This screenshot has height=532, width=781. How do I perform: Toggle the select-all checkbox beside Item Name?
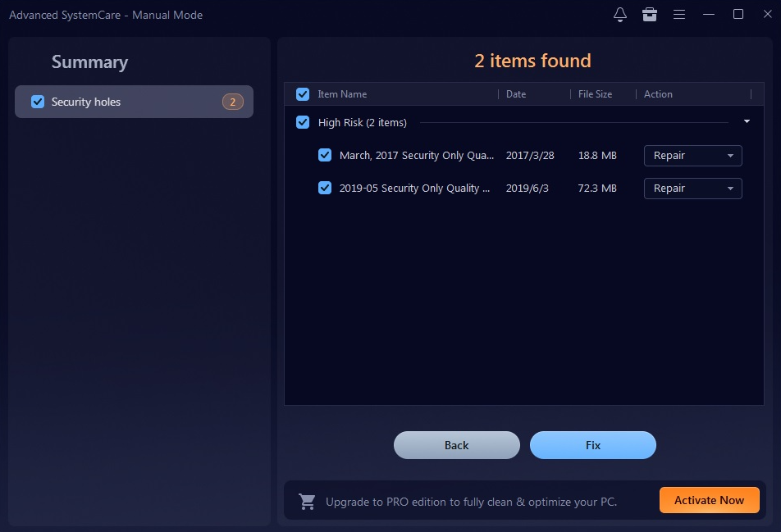[x=303, y=94]
